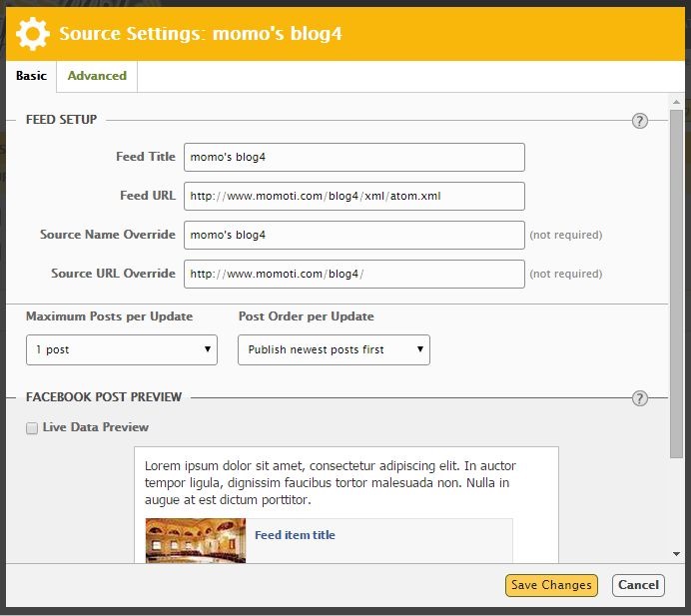
Task: Switch to the Advanced tab
Action: coord(97,76)
